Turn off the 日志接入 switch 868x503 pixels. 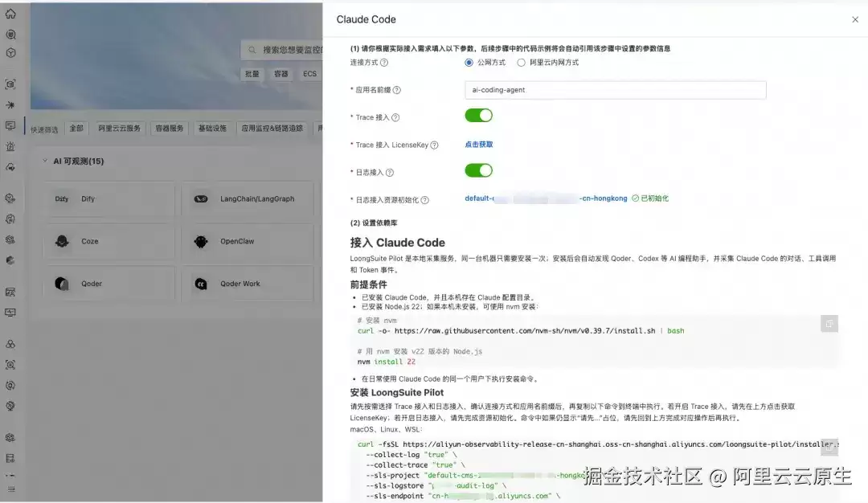pos(479,170)
